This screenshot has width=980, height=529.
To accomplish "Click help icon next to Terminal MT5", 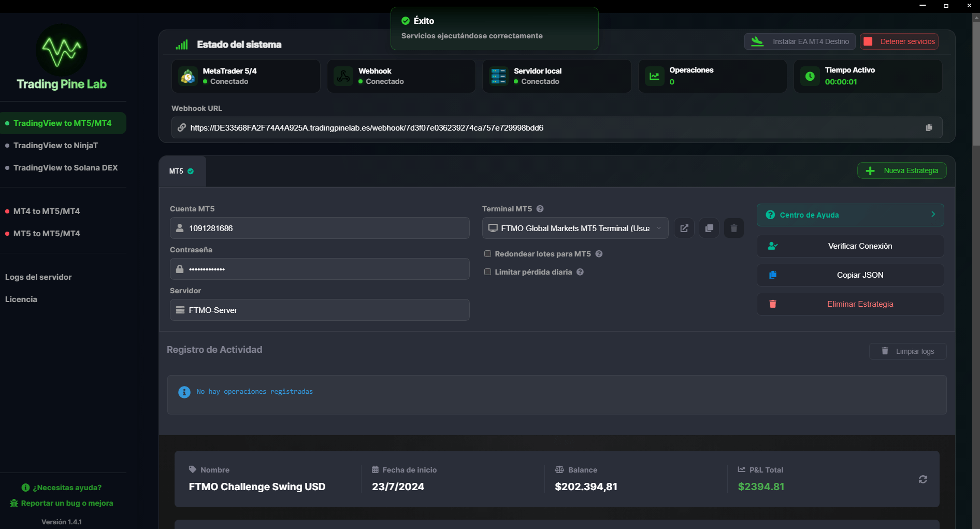I will (x=540, y=209).
